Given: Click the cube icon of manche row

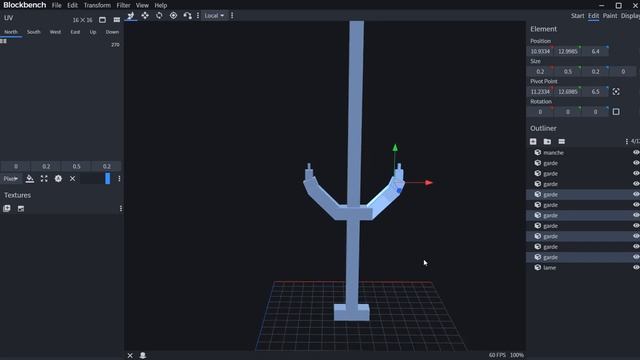Looking at the screenshot, I should [x=538, y=152].
